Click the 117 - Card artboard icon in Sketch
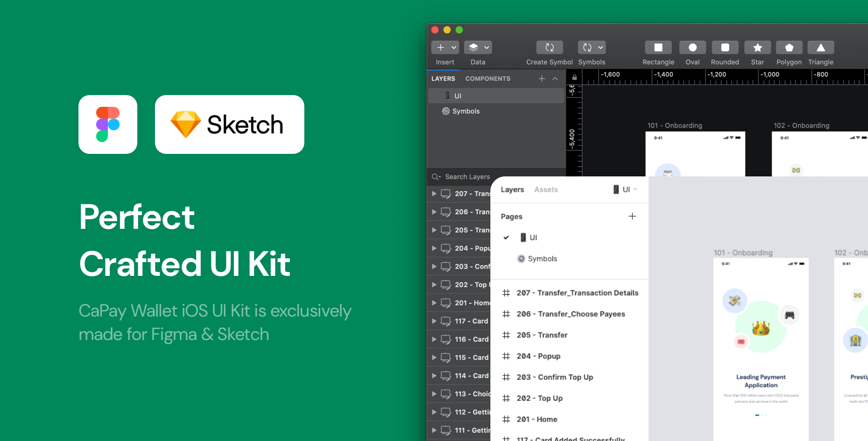 point(446,321)
